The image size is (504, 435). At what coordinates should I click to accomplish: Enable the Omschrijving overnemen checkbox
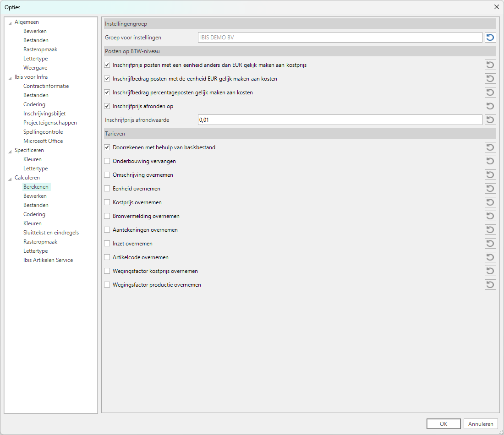pyautogui.click(x=107, y=175)
